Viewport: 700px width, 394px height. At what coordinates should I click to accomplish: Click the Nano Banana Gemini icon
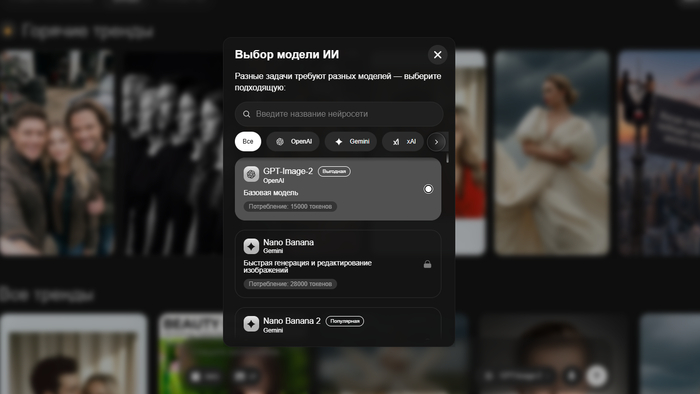[251, 246]
